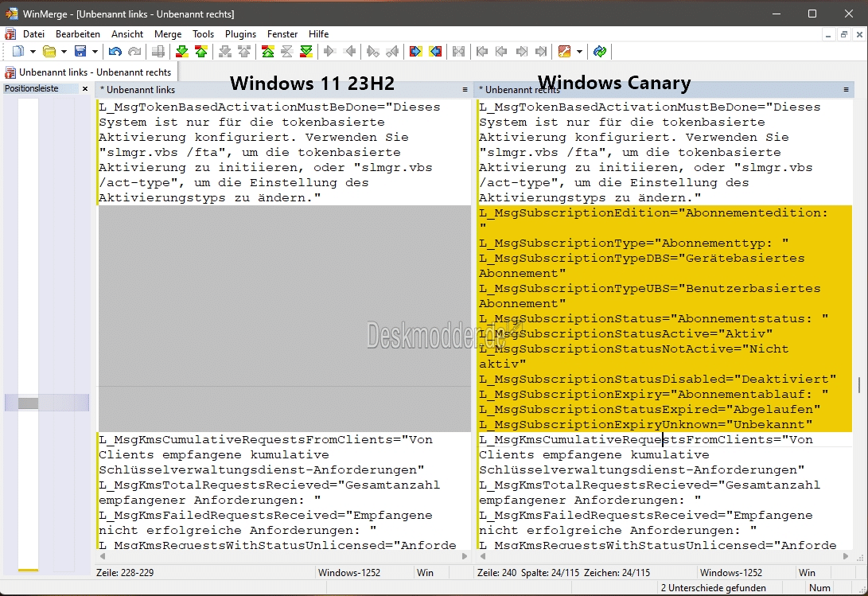Go to first difference toolbar icon
Screen dimensions: 868x596
click(268, 52)
